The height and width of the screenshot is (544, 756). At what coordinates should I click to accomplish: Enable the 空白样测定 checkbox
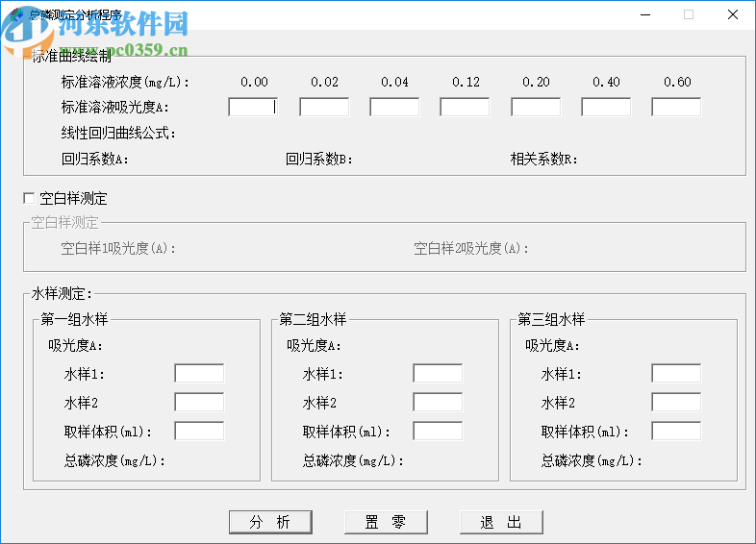(29, 198)
